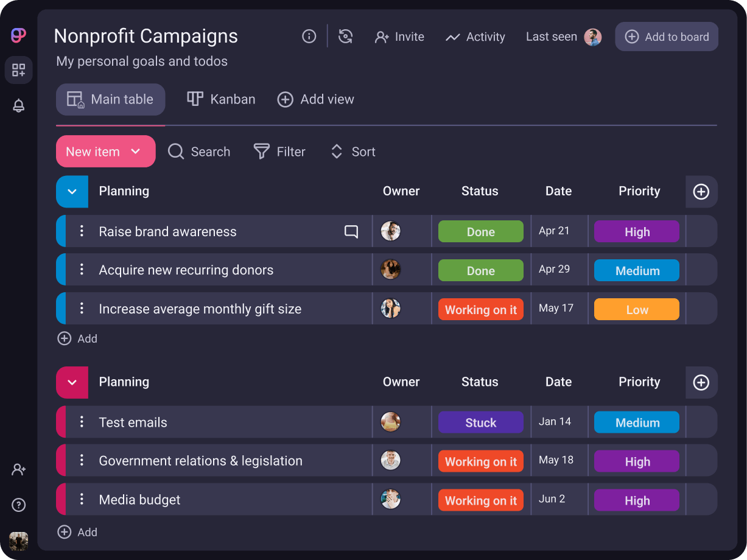Viewport: 747px width, 560px height.
Task: Select the boards icon in the left sidebar
Action: [x=18, y=69]
